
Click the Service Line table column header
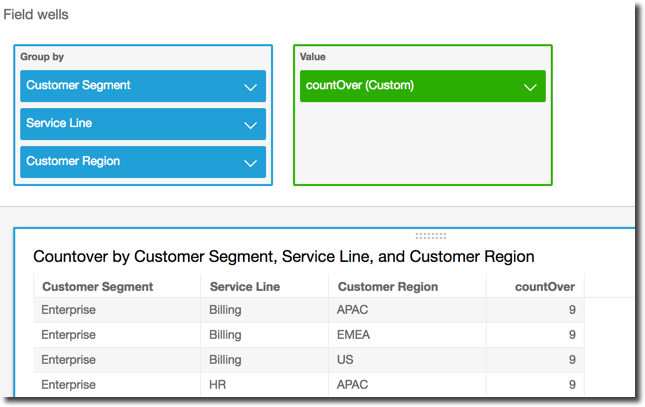[x=244, y=287]
